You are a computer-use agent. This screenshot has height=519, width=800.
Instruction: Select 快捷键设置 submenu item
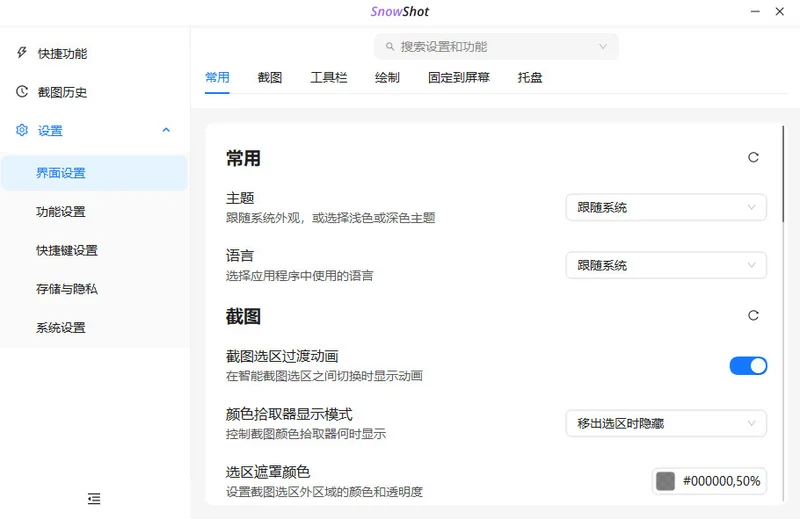point(95,251)
